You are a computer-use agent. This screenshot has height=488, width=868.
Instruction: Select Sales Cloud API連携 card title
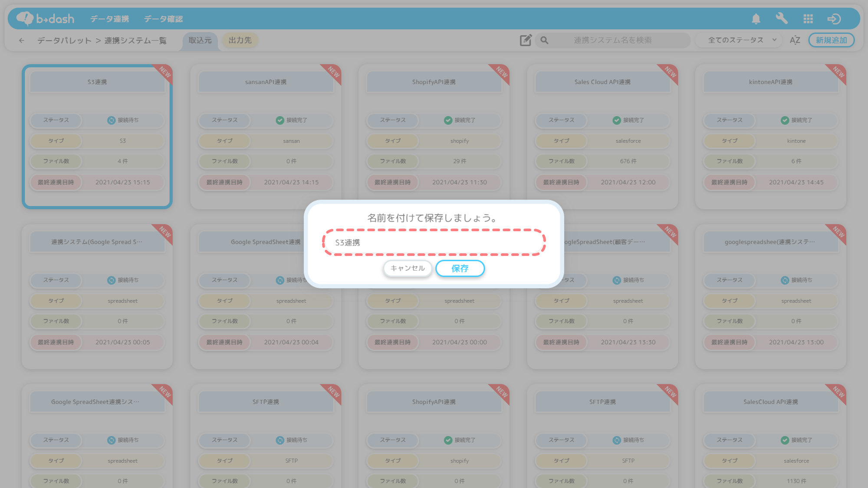pos(602,82)
